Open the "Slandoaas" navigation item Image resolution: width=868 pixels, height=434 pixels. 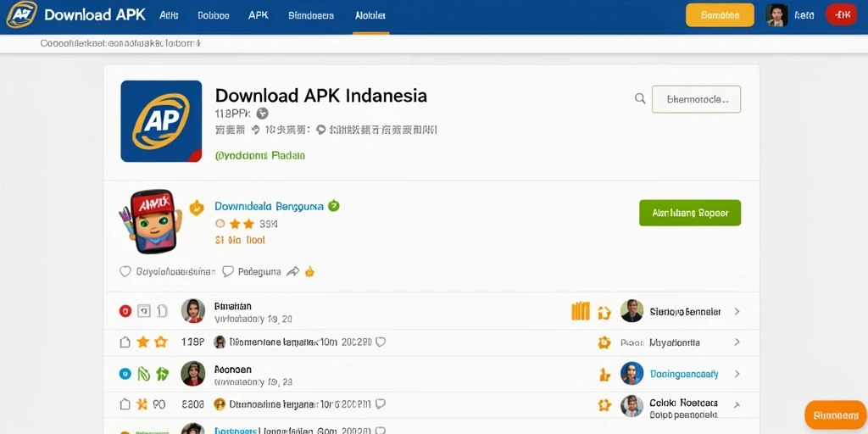coord(311,15)
